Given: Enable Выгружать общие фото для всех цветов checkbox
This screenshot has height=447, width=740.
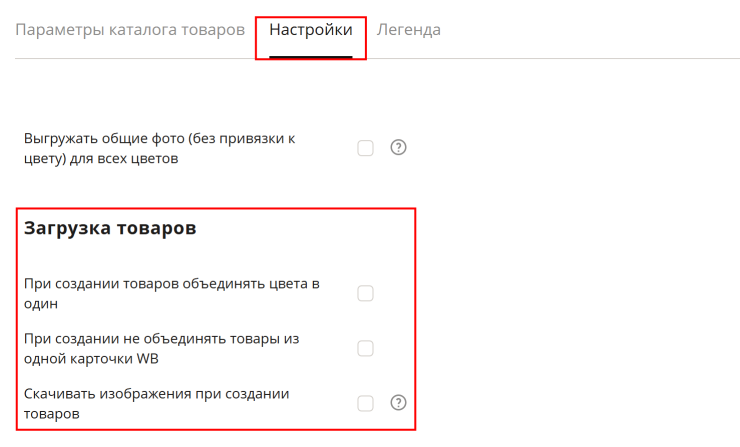Looking at the screenshot, I should click(365, 148).
